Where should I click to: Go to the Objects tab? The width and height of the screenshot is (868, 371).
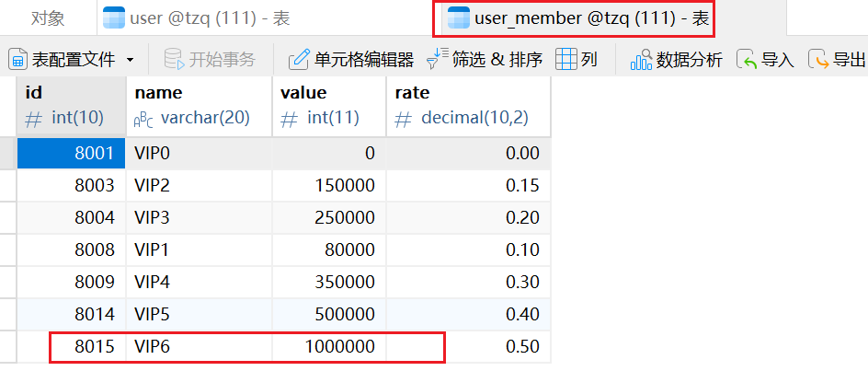(48, 17)
